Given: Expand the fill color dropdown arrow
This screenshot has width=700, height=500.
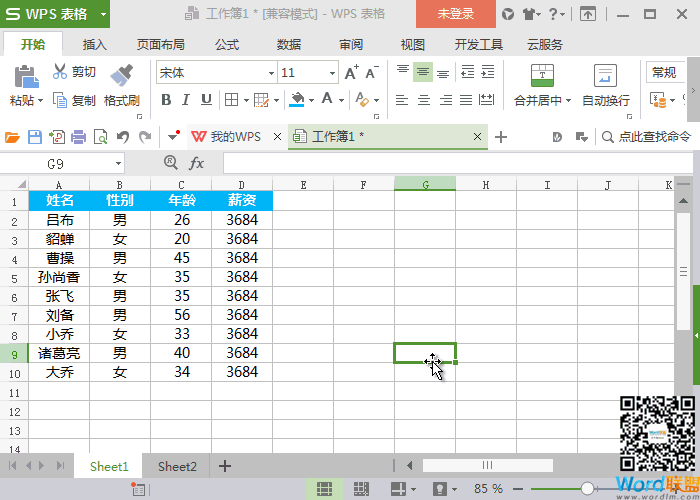Looking at the screenshot, I should click(311, 101).
